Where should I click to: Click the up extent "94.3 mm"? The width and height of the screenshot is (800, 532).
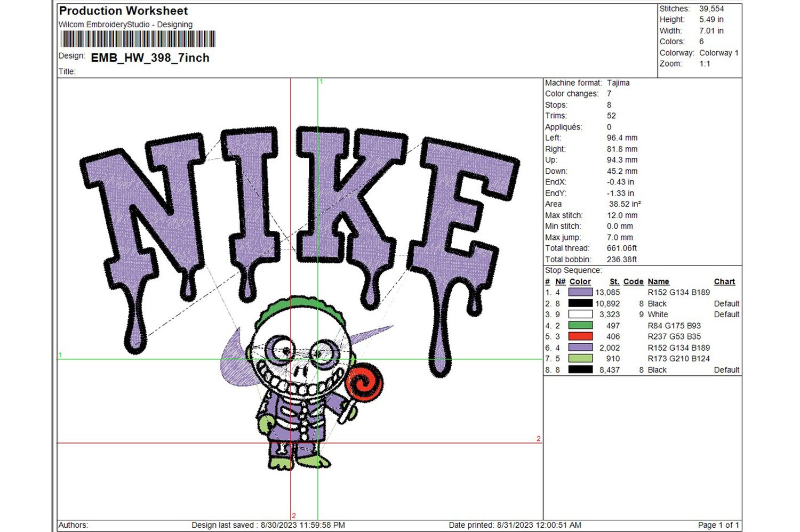click(622, 160)
